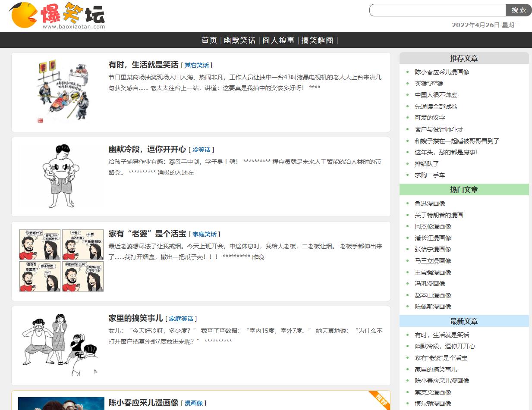
Task: Open 陈小春应采儿漫画像 under 推荐文章
Action: pos(442,72)
